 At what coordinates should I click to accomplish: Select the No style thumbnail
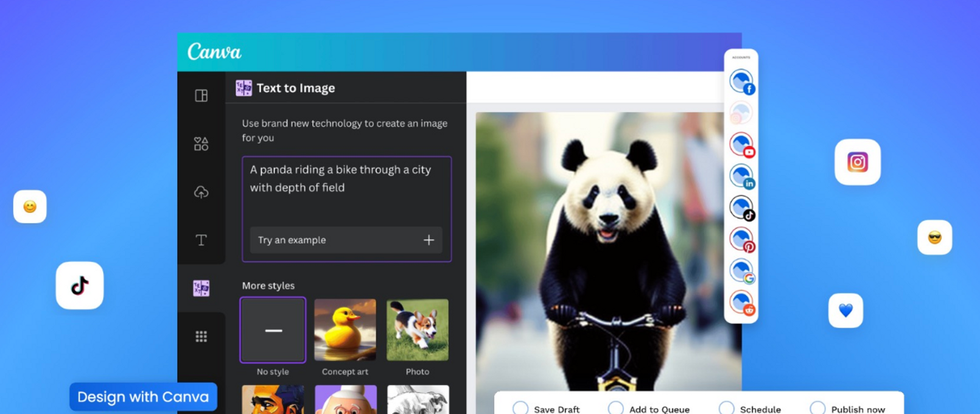[x=273, y=330]
